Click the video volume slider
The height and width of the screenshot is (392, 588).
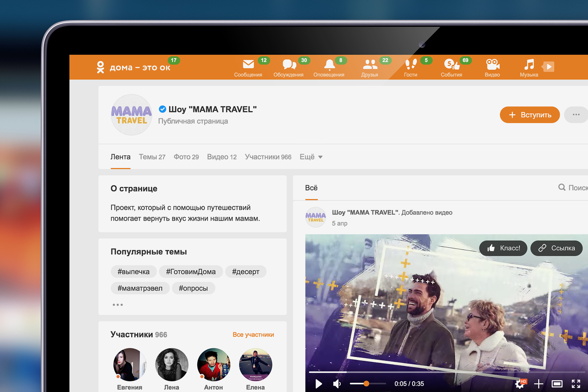pyautogui.click(x=367, y=384)
